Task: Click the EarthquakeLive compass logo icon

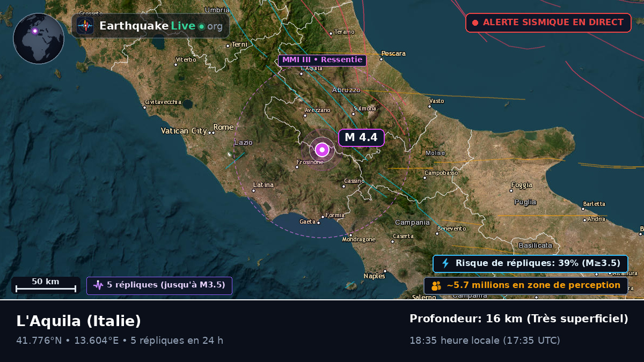Action: point(85,26)
